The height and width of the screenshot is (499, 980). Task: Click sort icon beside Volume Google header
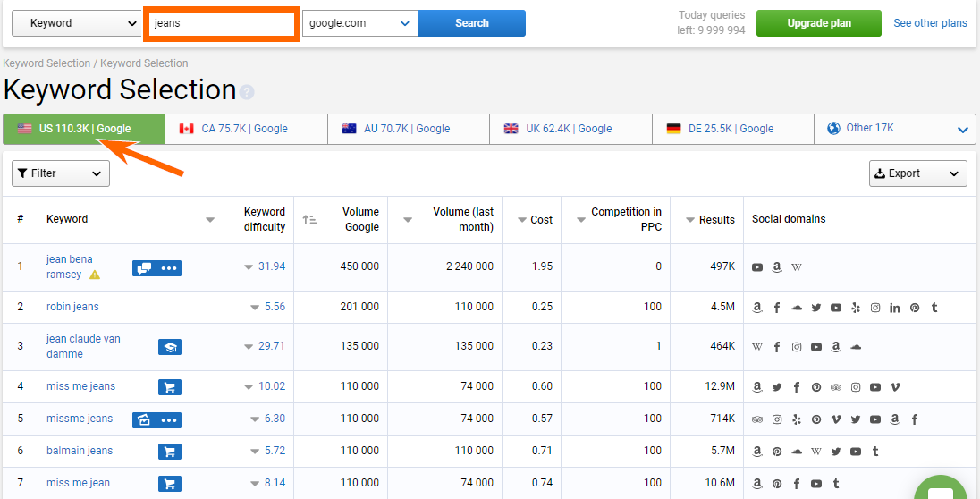coord(309,219)
